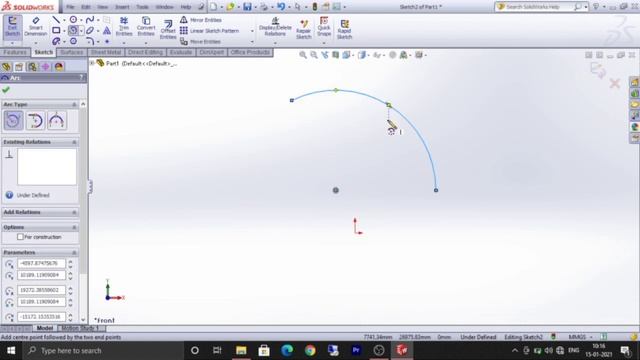Open the File menu
640x360 pixels.
[70, 7]
